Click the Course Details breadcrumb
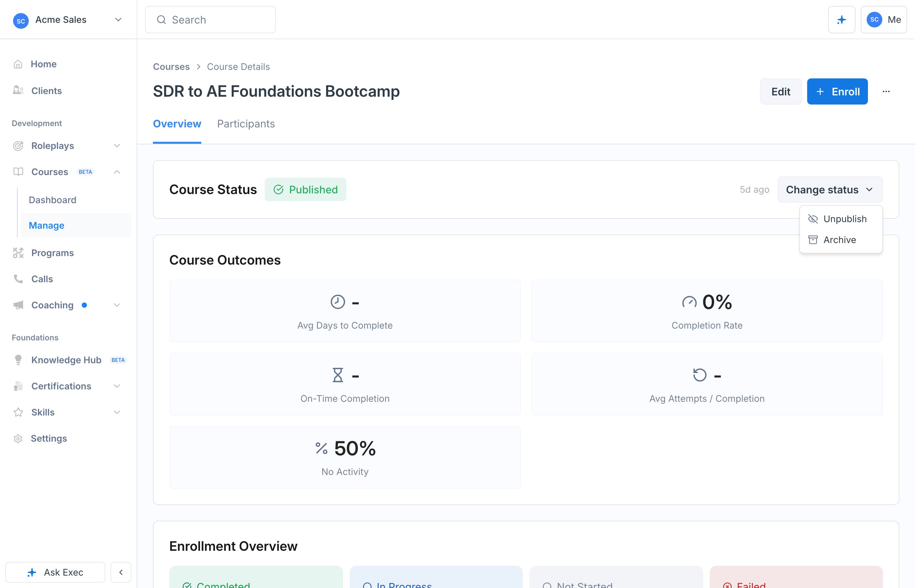The image size is (915, 588). tap(238, 66)
